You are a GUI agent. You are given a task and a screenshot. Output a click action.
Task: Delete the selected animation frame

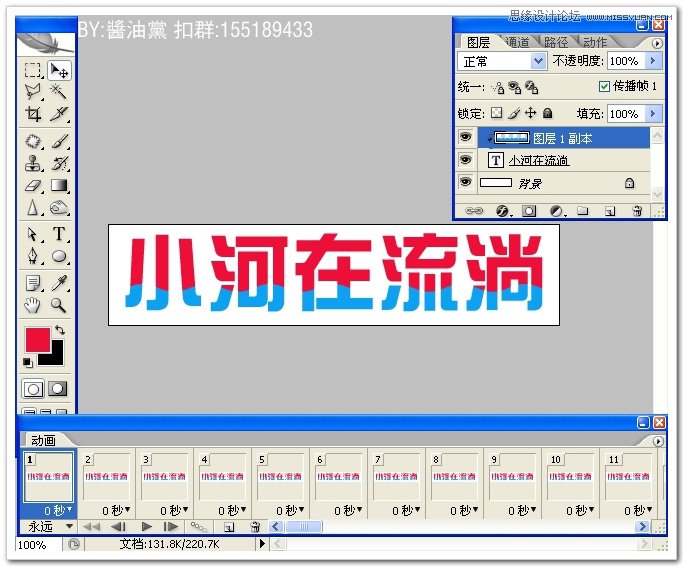click(x=255, y=527)
